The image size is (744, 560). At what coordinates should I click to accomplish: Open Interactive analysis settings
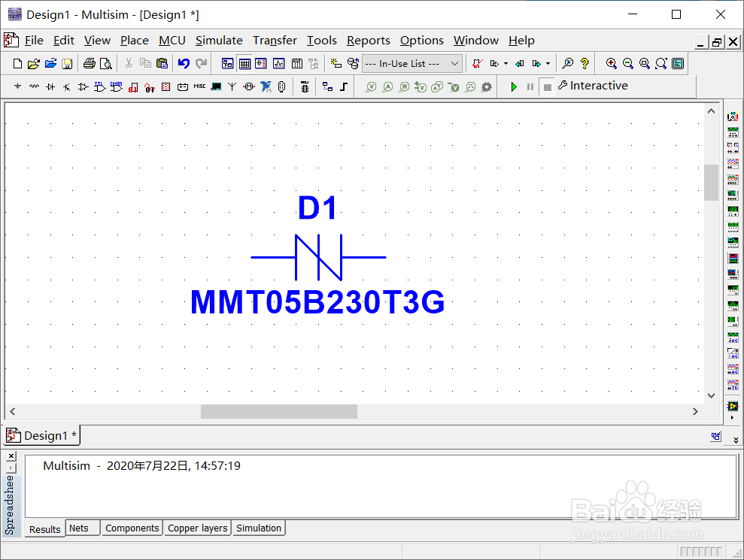[x=593, y=86]
